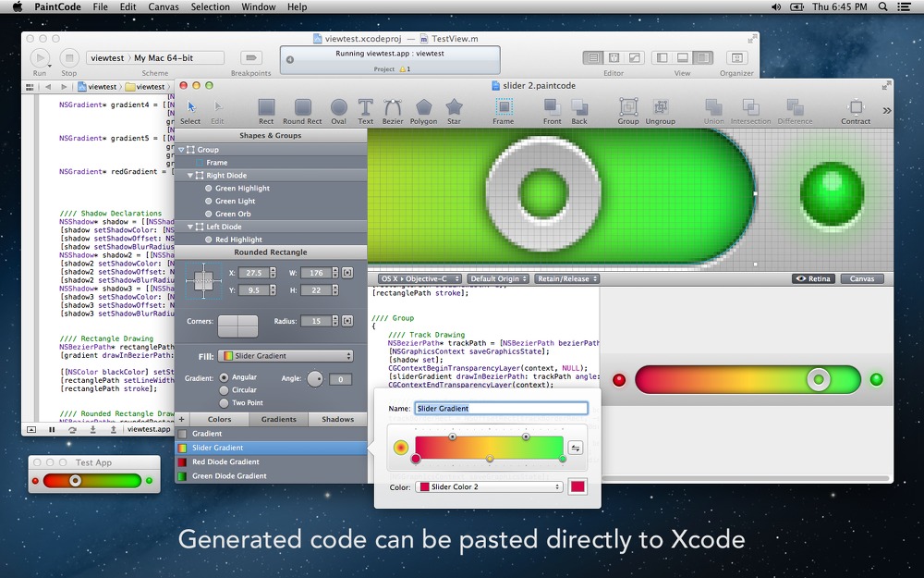Open the Selection menu
This screenshot has width=924, height=578.
tap(211, 7)
